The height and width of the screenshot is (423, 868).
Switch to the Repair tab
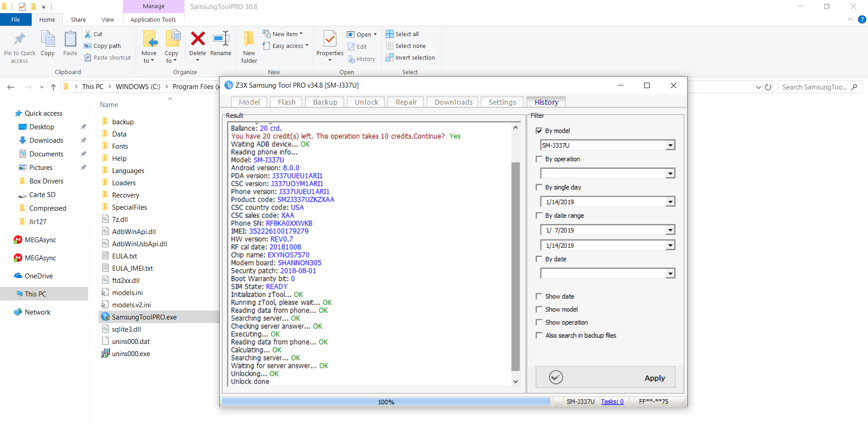(406, 102)
